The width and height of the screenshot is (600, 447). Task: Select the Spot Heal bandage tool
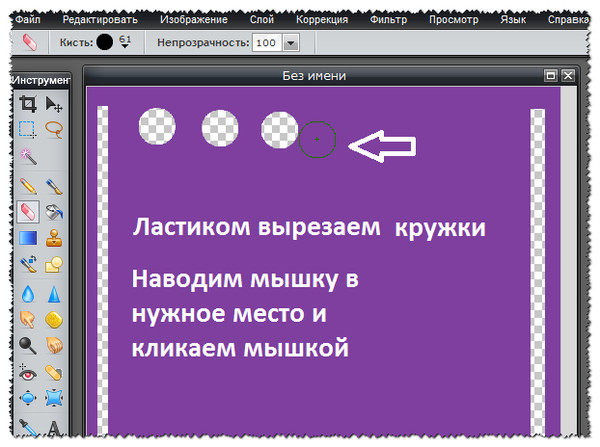54,372
